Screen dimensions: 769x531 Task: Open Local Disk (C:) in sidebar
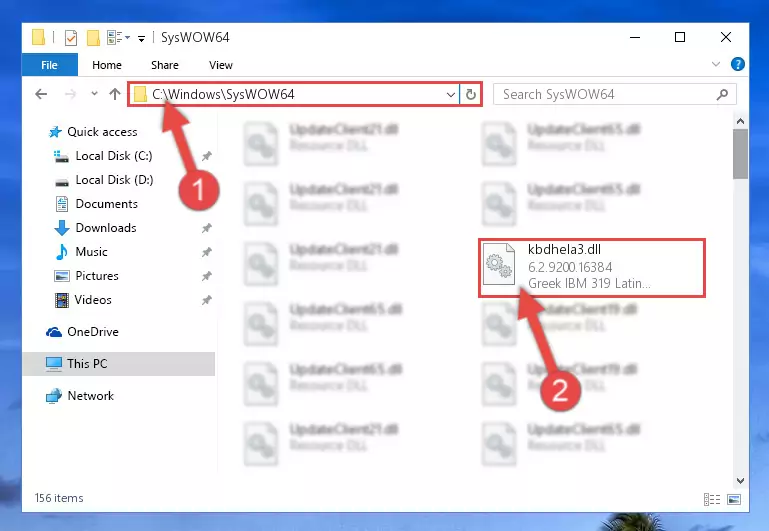[x=114, y=156]
